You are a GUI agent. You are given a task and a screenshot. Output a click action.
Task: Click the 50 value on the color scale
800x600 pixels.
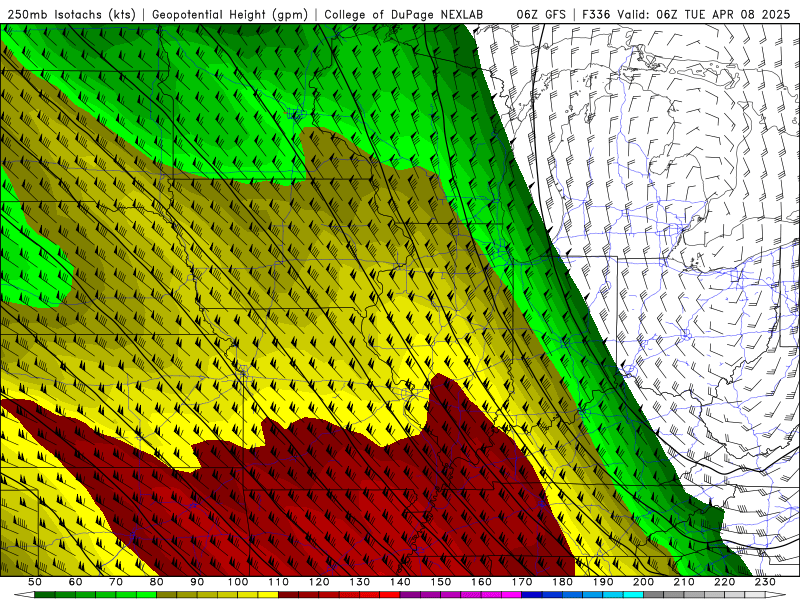click(x=35, y=582)
